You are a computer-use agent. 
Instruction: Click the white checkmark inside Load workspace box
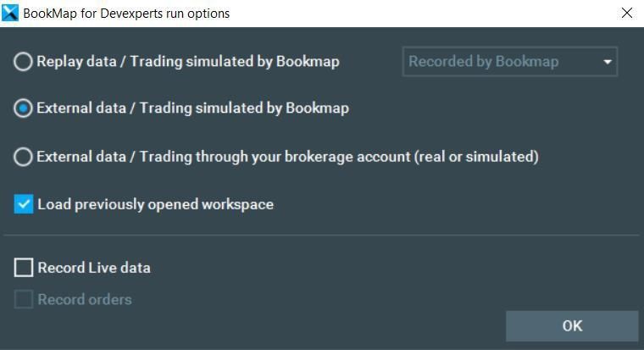click(x=24, y=204)
